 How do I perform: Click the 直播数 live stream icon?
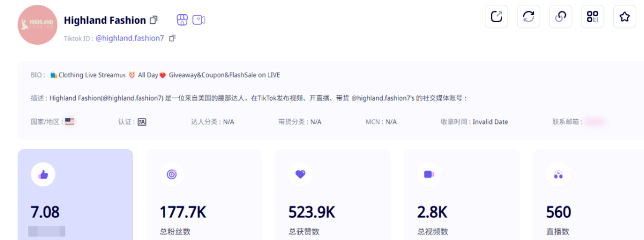click(558, 174)
